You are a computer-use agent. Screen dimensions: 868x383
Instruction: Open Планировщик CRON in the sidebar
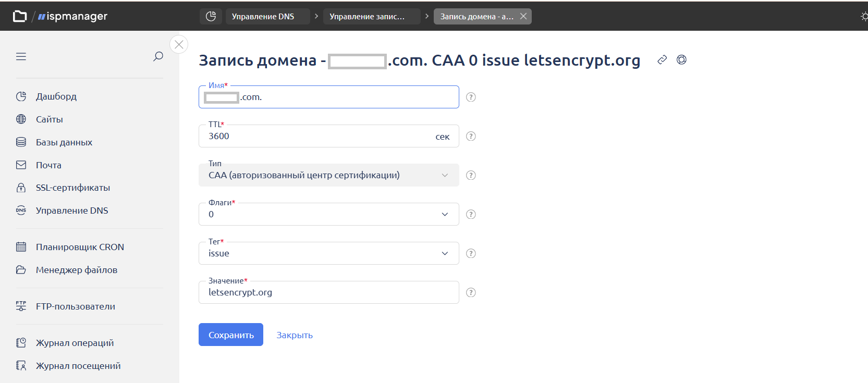tap(80, 247)
